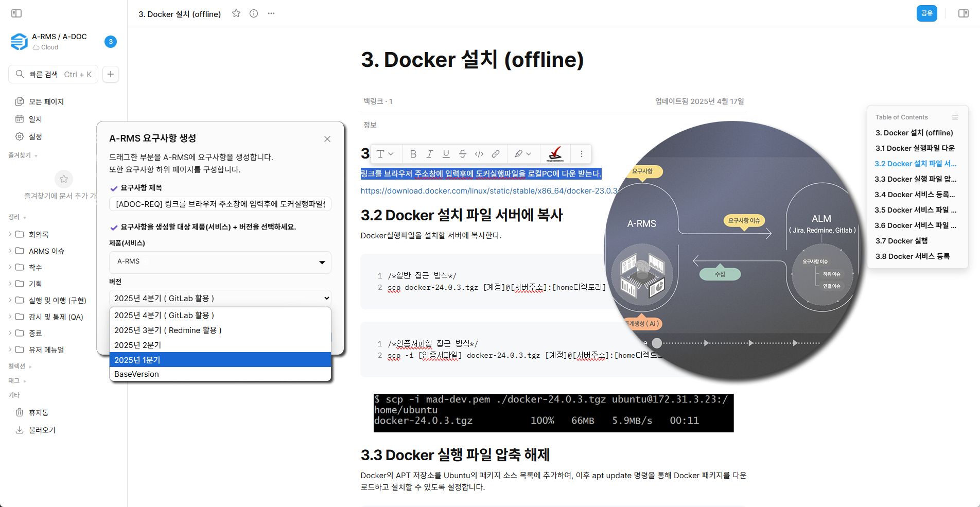Expand the 회의록 folder
This screenshot has width=980, height=507.
coord(10,235)
